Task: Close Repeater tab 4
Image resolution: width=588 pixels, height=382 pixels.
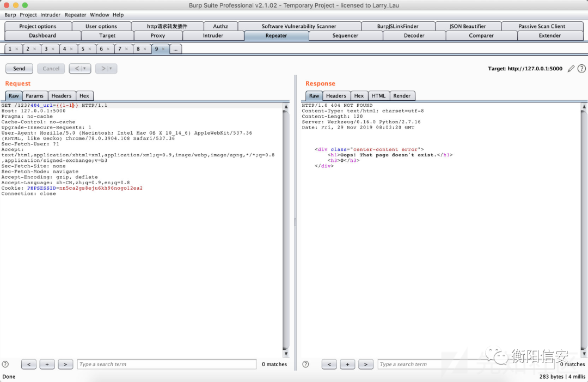Action: pyautogui.click(x=71, y=49)
